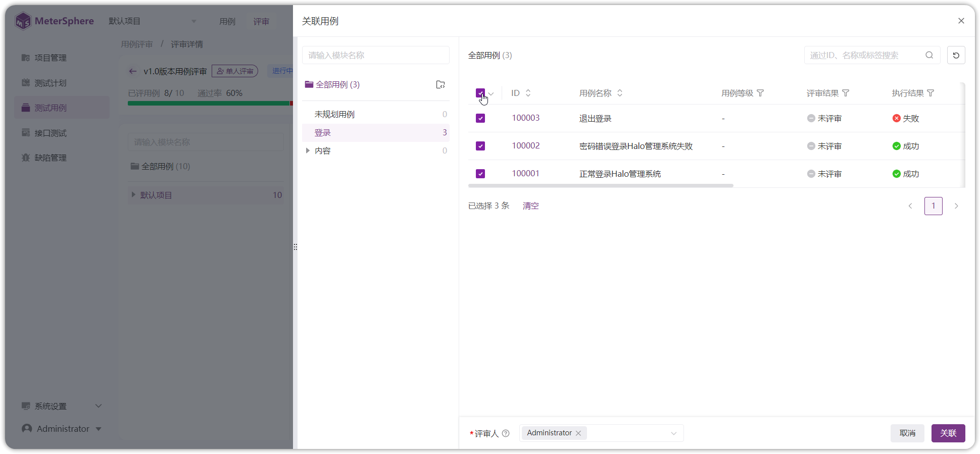Screen dimensions: 980x454
Task: Open the Administrator user menu
Action: [62, 429]
